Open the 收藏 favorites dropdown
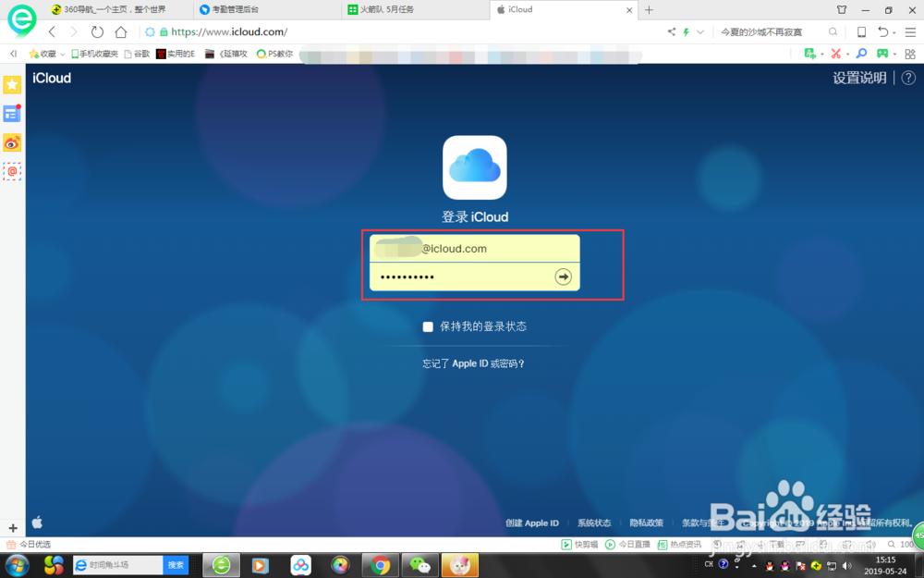 (46, 54)
